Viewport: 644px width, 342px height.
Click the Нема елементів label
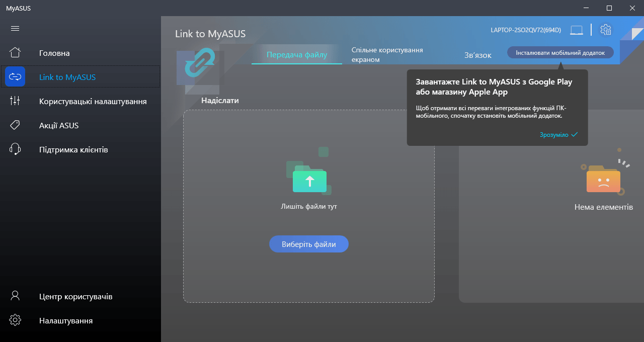click(604, 207)
